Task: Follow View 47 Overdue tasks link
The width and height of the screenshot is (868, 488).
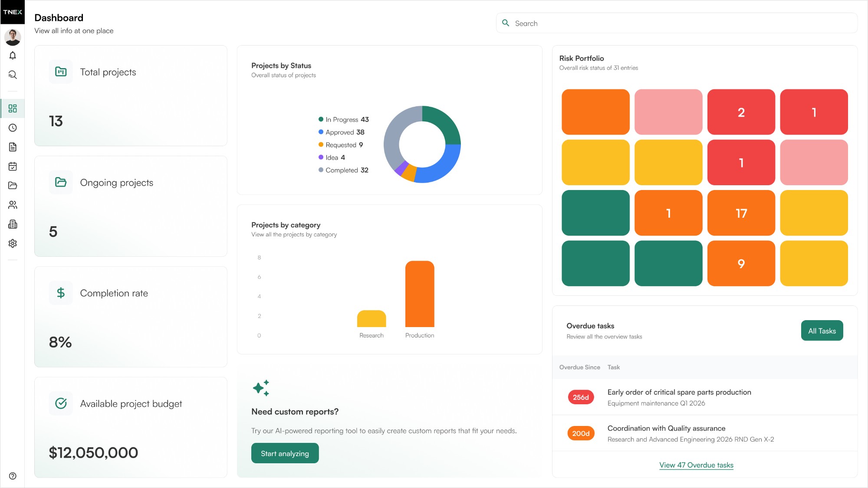Action: click(696, 465)
